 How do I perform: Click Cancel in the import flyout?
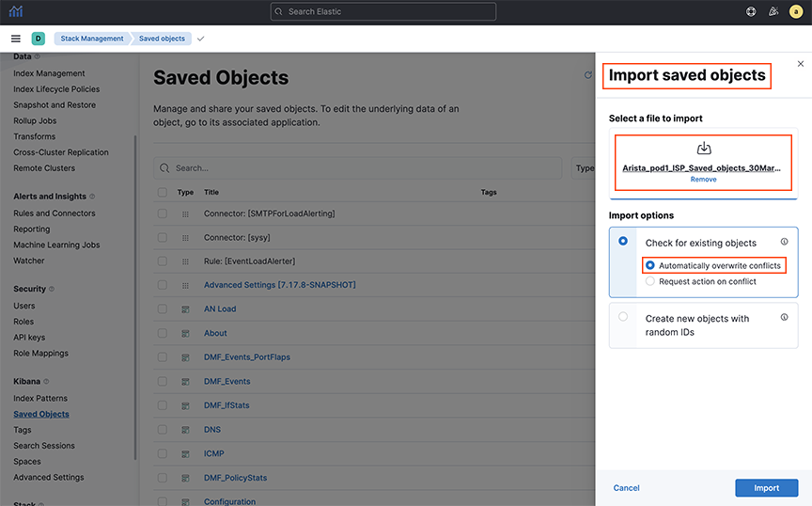pos(626,488)
